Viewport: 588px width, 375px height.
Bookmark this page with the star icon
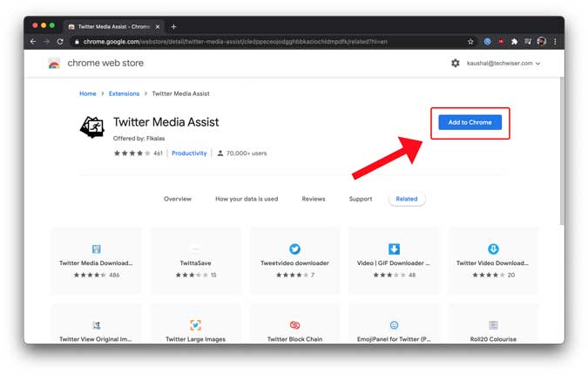(x=470, y=42)
